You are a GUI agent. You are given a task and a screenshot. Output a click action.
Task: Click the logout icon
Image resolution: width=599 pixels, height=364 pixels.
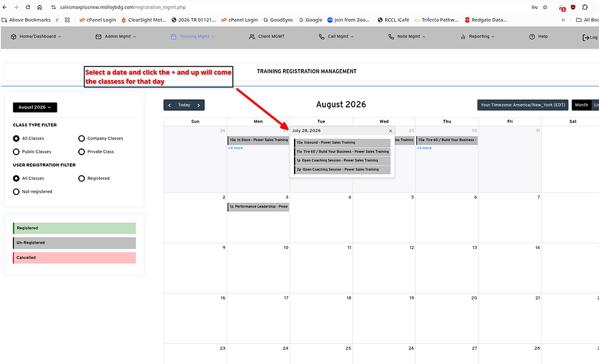click(x=586, y=37)
